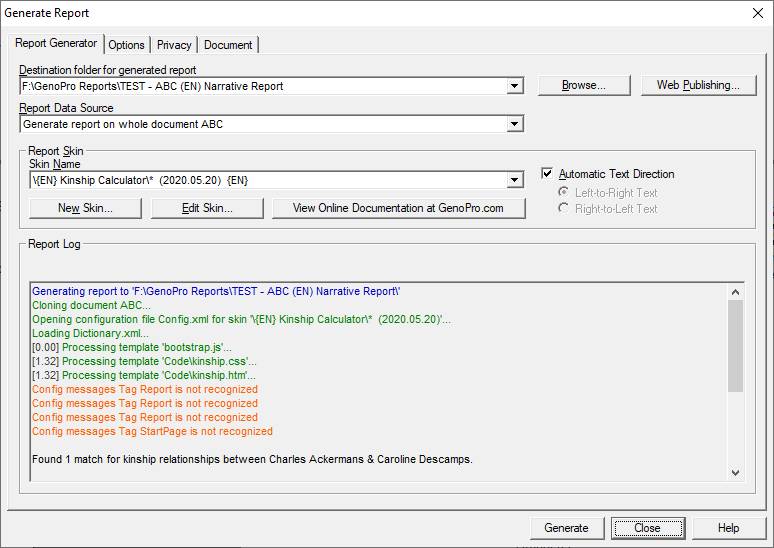The width and height of the screenshot is (774, 548).
Task: Click the Edit Skin... button
Action: 207,208
